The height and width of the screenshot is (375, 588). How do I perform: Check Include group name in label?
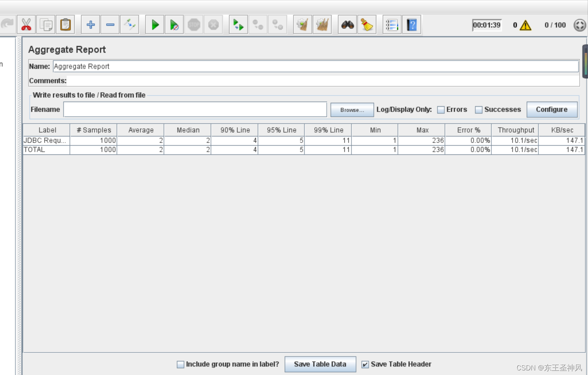click(180, 364)
